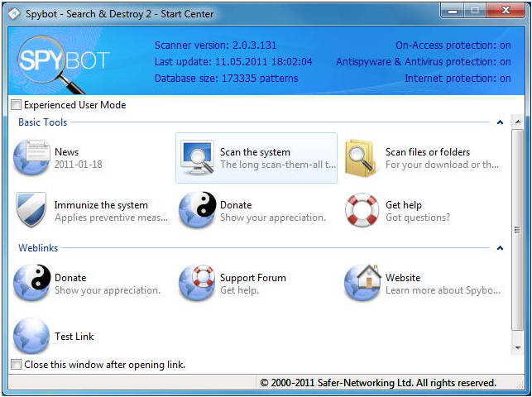The image size is (532, 397).
Task: Click the vertical scrollbar thumb
Action: pyautogui.click(x=518, y=230)
